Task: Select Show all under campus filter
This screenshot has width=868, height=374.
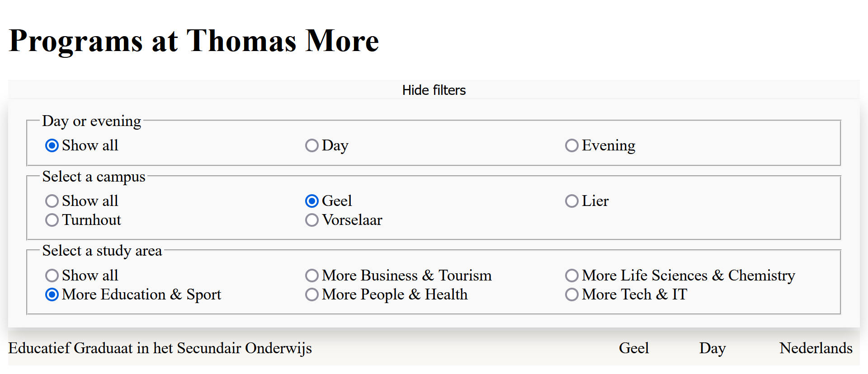Action: [x=52, y=201]
